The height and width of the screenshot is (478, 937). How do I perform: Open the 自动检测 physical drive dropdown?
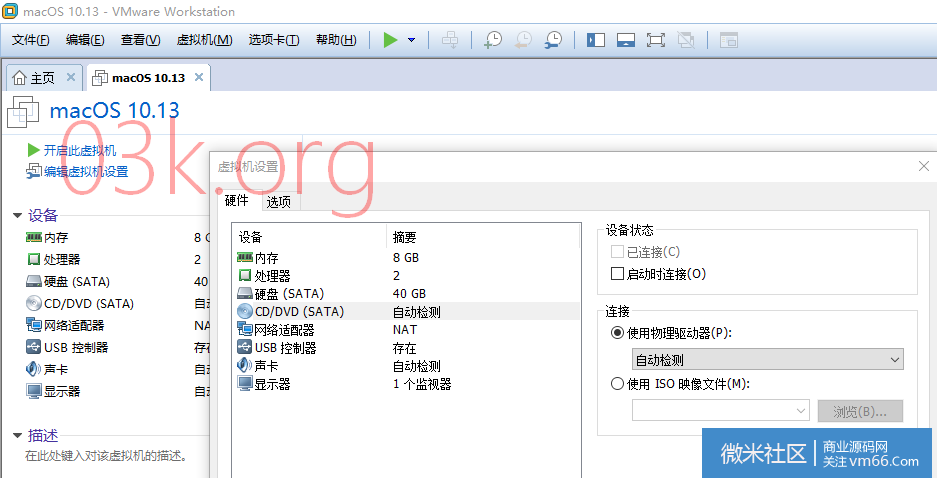(x=768, y=360)
